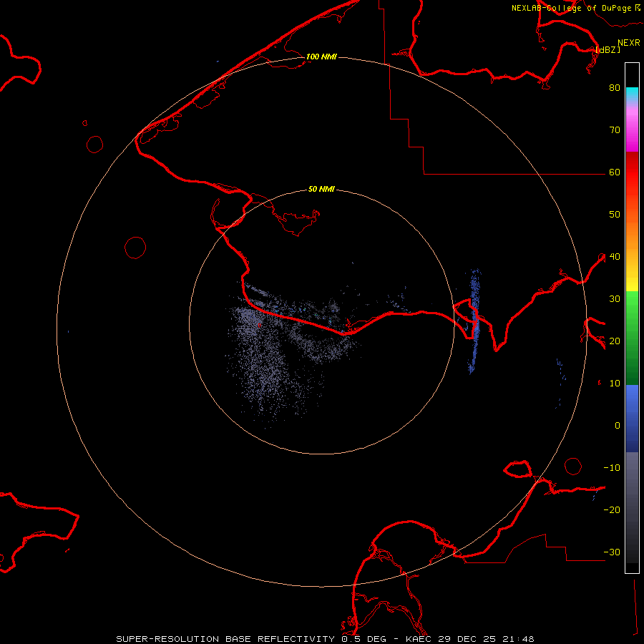Click the 10 value on the dBZ scale
This screenshot has height=644, width=644.
pos(615,384)
